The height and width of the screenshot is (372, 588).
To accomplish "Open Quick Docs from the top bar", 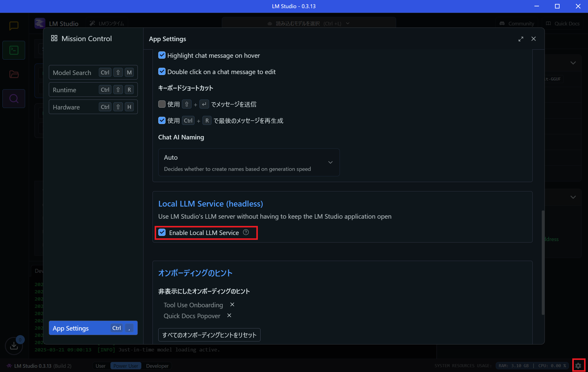I will coord(562,23).
